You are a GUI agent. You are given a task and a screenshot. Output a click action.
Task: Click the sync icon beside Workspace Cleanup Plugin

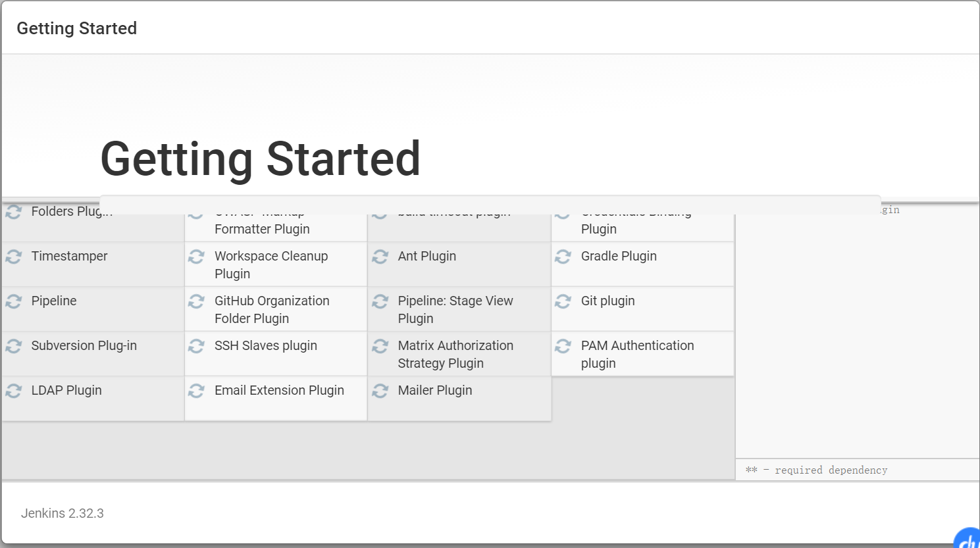pyautogui.click(x=196, y=257)
